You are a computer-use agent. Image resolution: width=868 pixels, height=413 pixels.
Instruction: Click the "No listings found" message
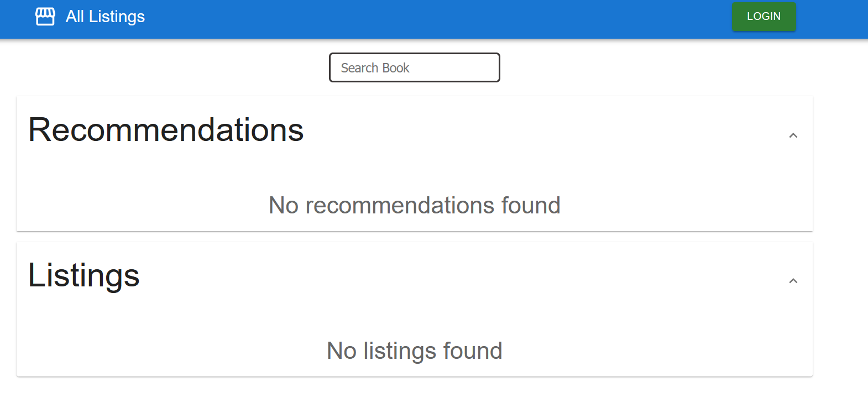tap(414, 351)
